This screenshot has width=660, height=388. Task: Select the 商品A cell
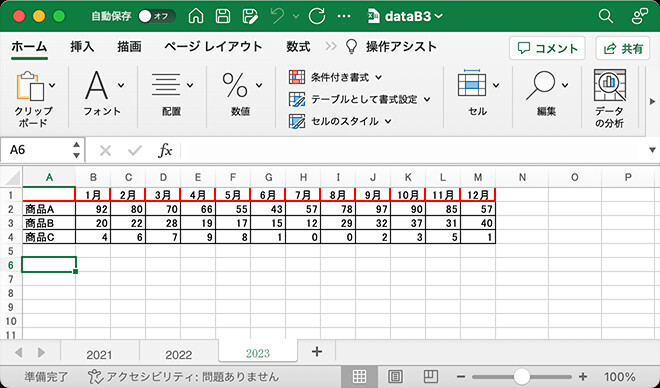[49, 209]
